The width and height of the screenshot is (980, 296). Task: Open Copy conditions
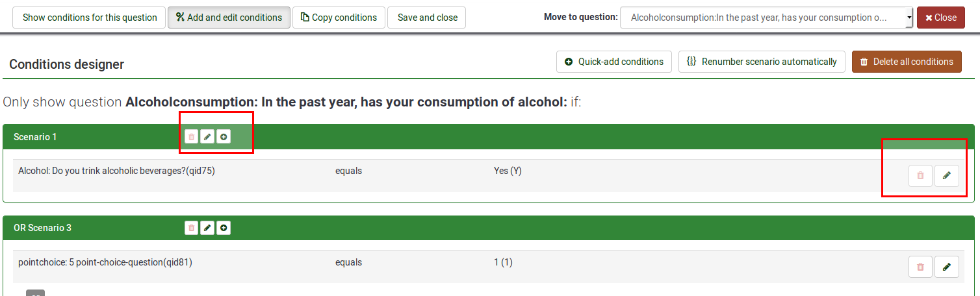coord(339,18)
